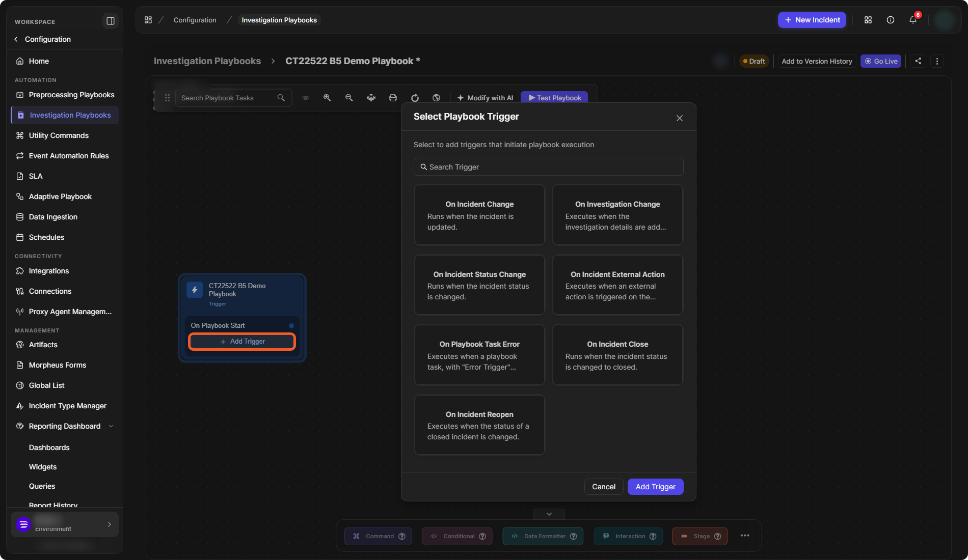
Task: Open Morpheus Forms
Action: point(65,365)
